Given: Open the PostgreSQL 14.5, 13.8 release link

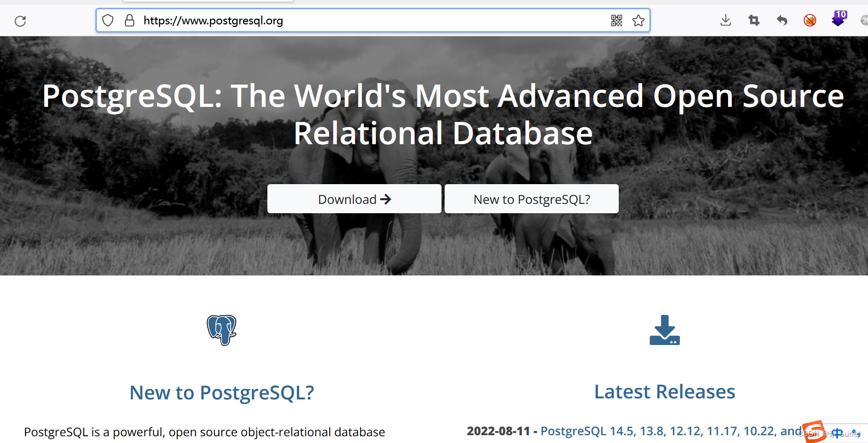Looking at the screenshot, I should pyautogui.click(x=671, y=431).
